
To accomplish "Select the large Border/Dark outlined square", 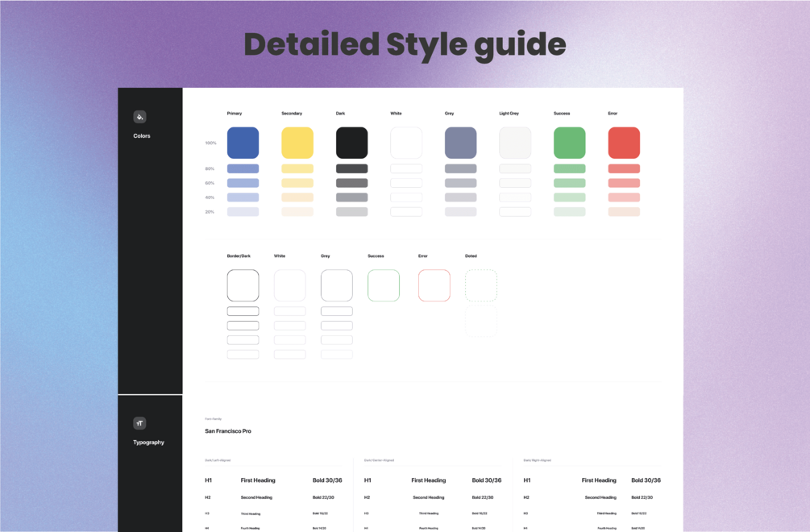I will [243, 285].
